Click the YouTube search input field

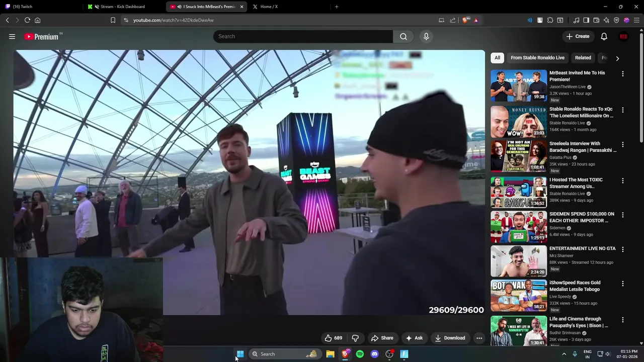coord(303,36)
